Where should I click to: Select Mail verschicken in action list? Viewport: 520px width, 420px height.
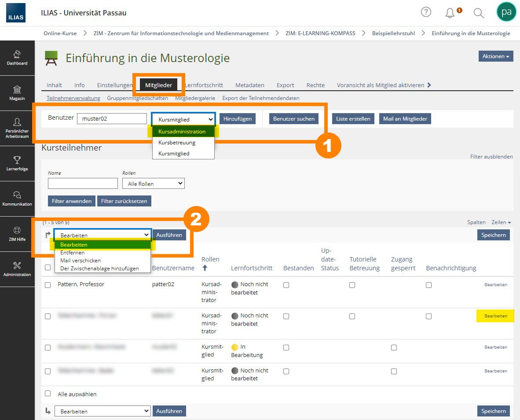(x=103, y=261)
